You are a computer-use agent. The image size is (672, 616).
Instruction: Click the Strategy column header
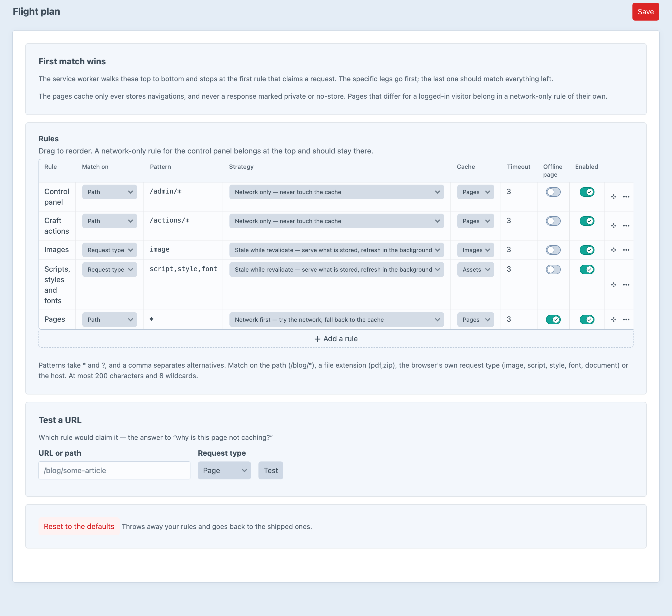click(241, 167)
